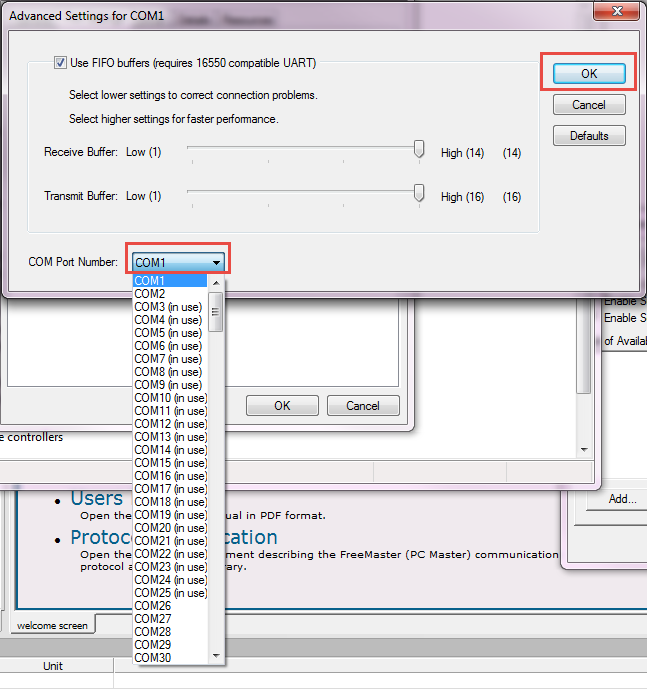The height and width of the screenshot is (695, 647).
Task: Open the Users manual link
Action: pos(97,498)
